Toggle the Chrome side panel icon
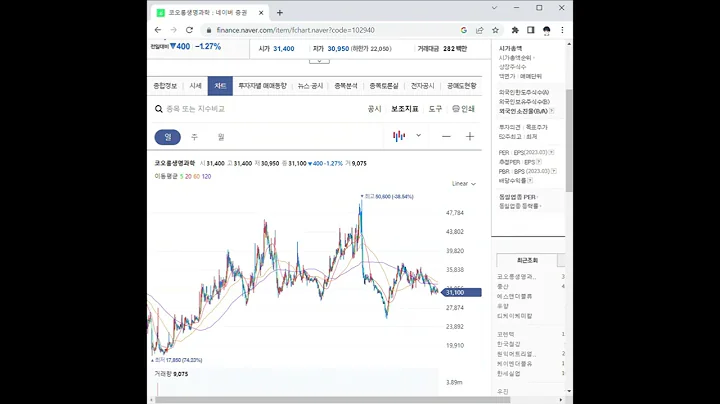The width and height of the screenshot is (720, 404). point(531,30)
